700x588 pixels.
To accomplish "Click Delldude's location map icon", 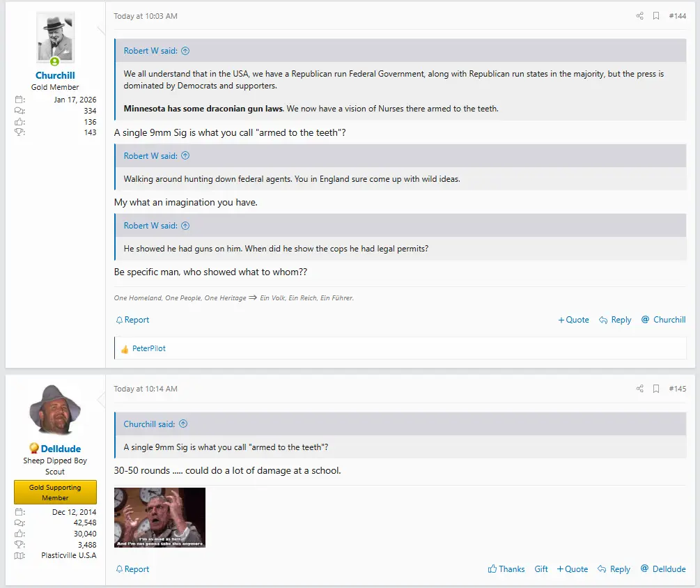I will point(20,555).
